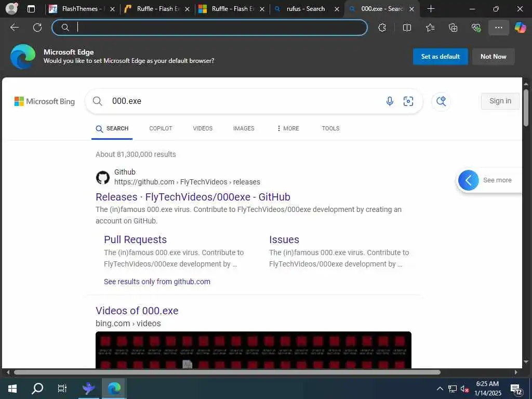Dismiss prompt with Not Now
Viewport: 532px width, 399px height.
point(494,57)
